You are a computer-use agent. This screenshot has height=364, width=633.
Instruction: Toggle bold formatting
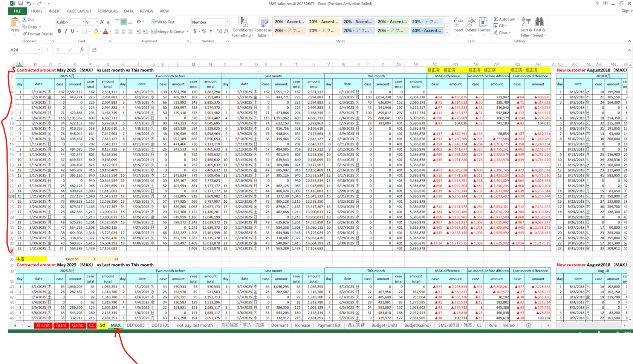59,31
